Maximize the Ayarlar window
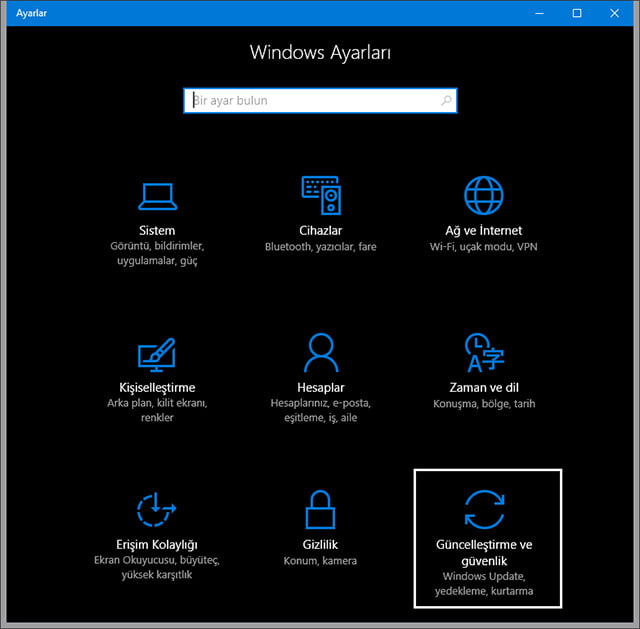 (577, 13)
